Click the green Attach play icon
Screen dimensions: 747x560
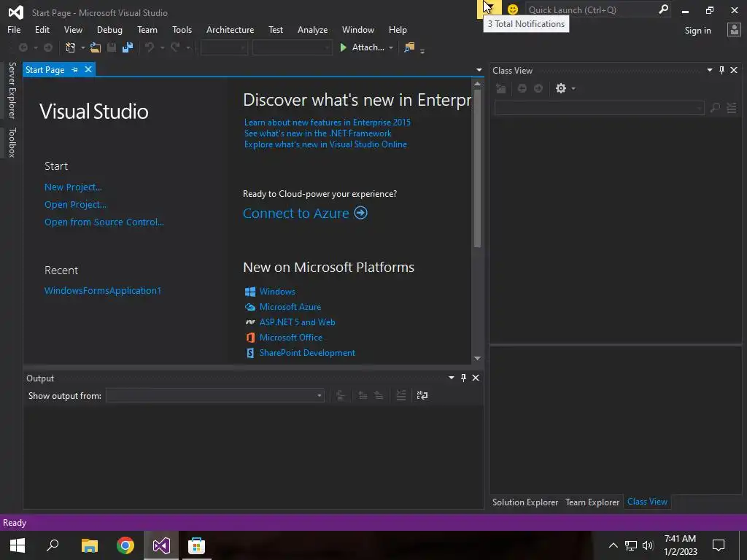(343, 47)
